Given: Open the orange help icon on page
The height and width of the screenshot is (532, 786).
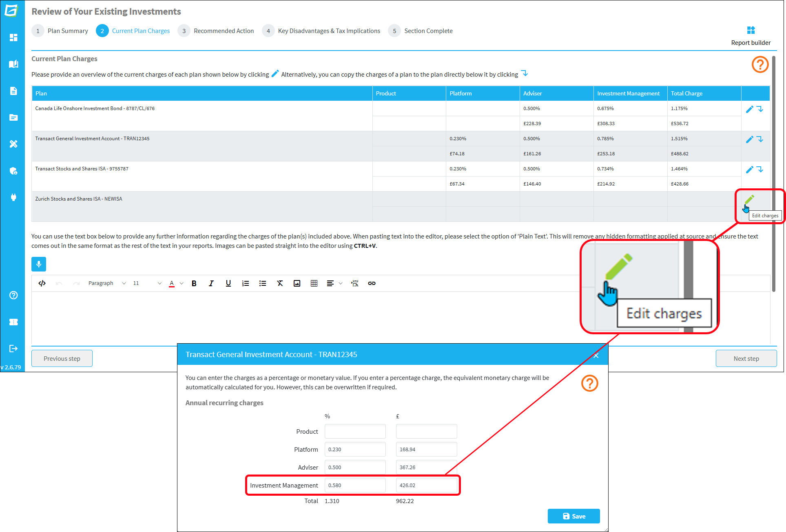Looking at the screenshot, I should (760, 64).
